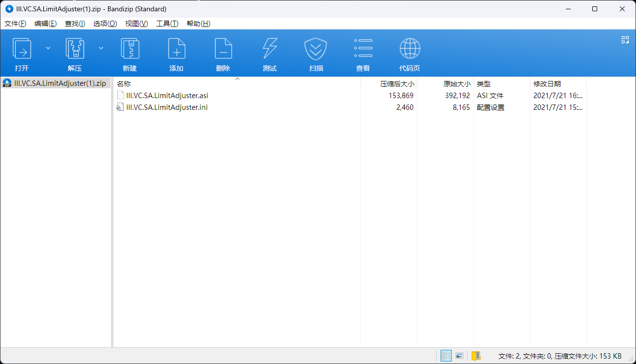Expand the dropdown arrow next to 解压
This screenshot has height=364, width=636.
(x=101, y=48)
